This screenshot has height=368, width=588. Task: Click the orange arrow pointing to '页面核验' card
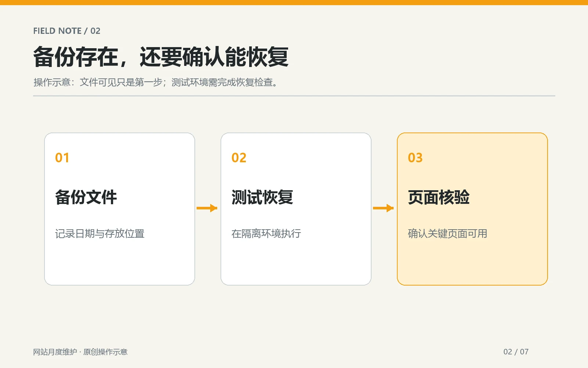pos(383,208)
